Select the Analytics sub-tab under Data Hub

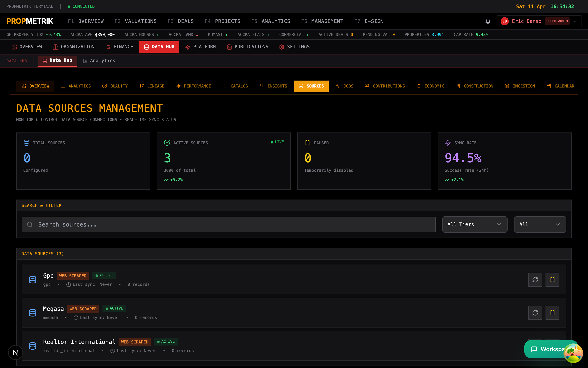99,61
